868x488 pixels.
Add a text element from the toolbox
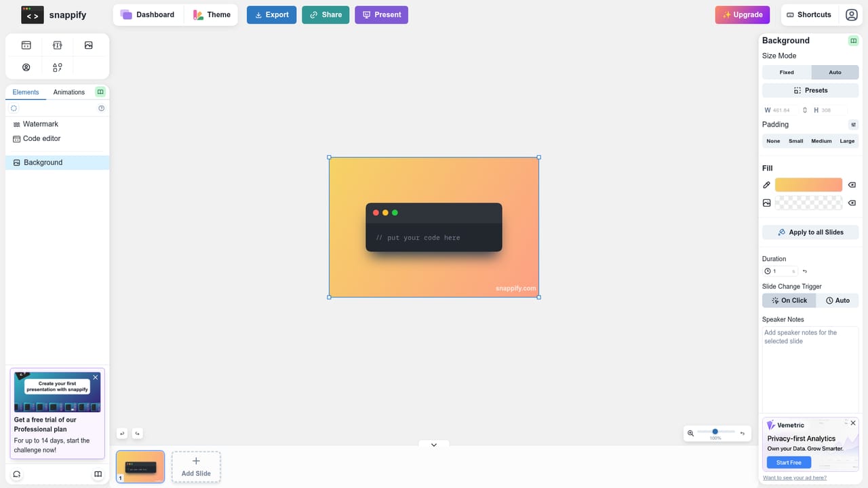pyautogui.click(x=57, y=45)
